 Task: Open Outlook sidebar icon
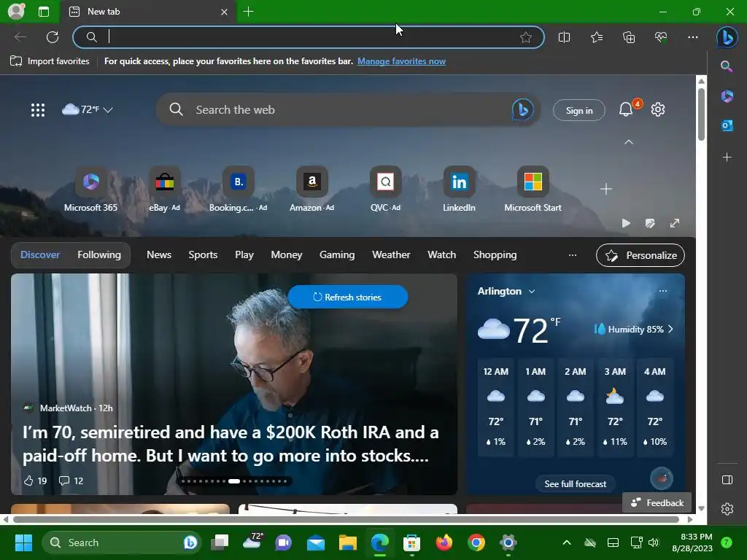coord(727,125)
